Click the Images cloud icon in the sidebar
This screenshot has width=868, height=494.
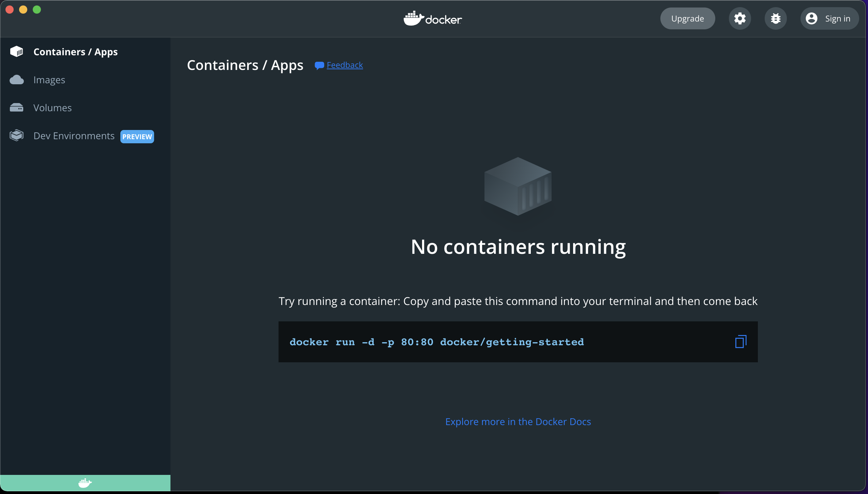[x=16, y=80]
